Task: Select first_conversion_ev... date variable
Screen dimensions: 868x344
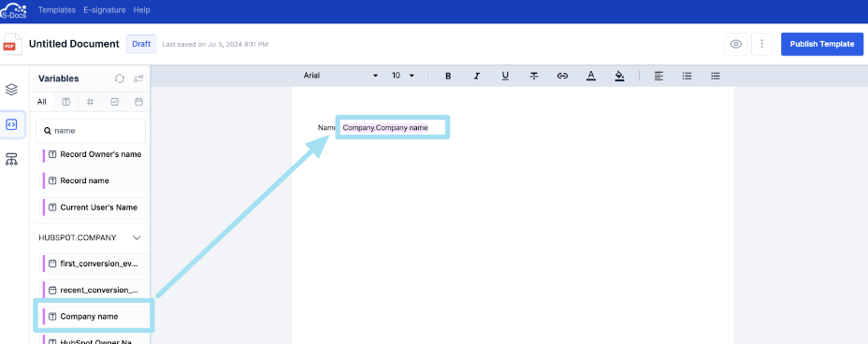Action: (94, 264)
